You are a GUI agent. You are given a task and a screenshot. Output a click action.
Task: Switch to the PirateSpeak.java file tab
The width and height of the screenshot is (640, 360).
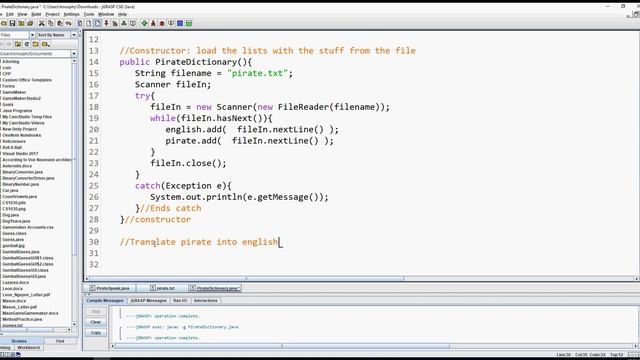pos(110,288)
